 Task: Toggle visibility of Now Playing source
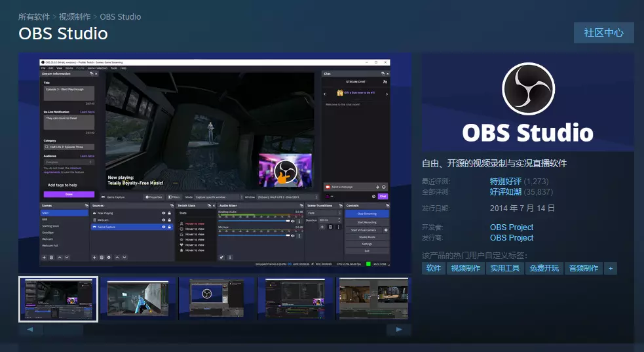[x=164, y=213]
